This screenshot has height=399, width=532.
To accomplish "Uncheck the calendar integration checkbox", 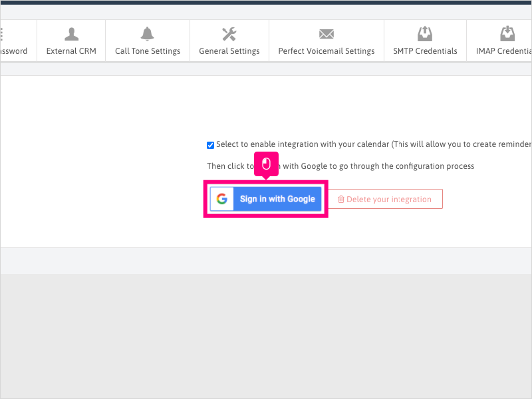I will [x=210, y=145].
